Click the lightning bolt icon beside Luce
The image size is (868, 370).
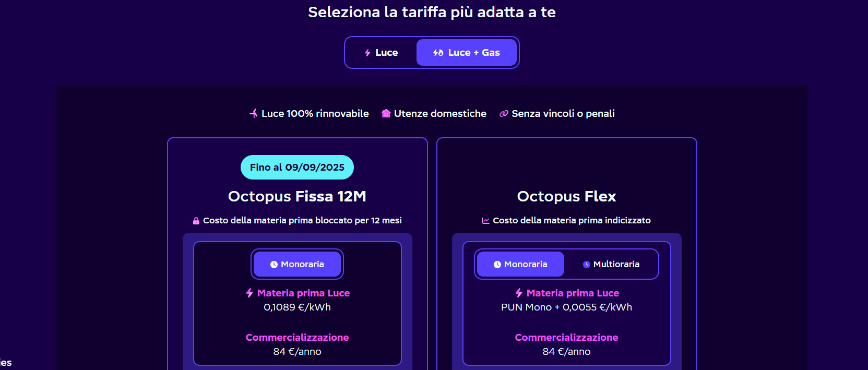point(367,53)
